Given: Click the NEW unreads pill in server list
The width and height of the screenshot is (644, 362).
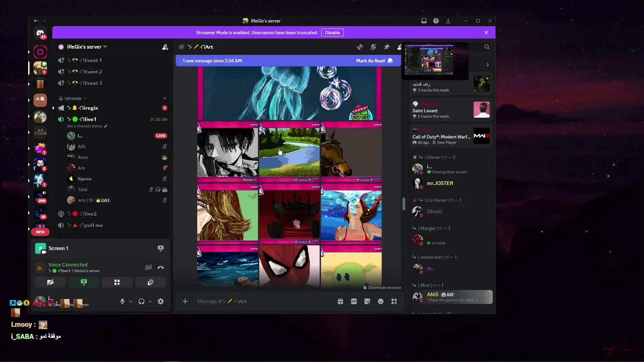Looking at the screenshot, I should [40, 232].
